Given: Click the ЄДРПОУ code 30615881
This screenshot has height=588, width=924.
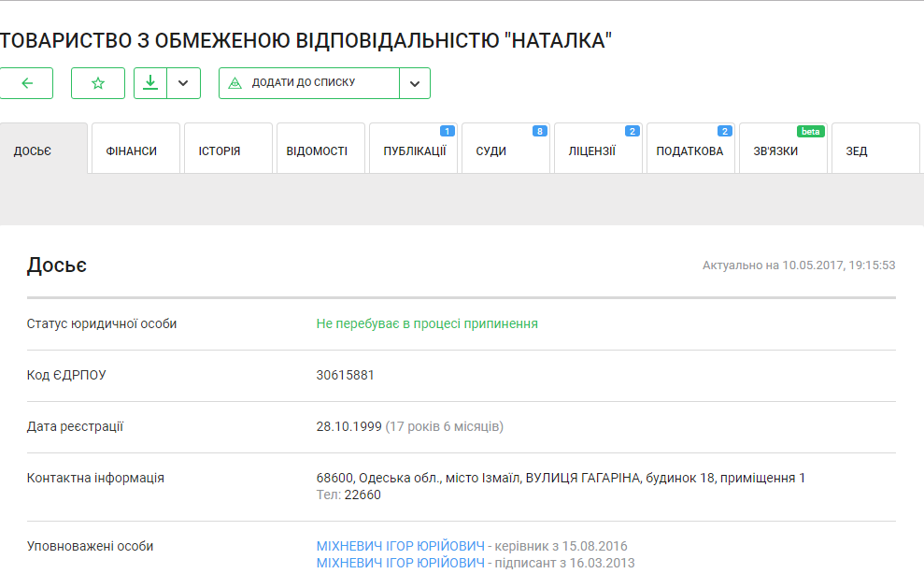Looking at the screenshot, I should tap(346, 375).
